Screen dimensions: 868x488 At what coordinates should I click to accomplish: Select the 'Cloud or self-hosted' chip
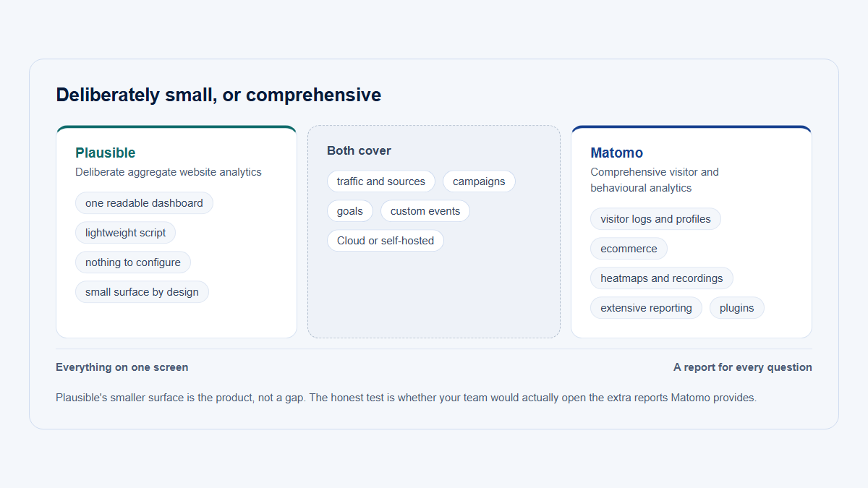click(386, 241)
